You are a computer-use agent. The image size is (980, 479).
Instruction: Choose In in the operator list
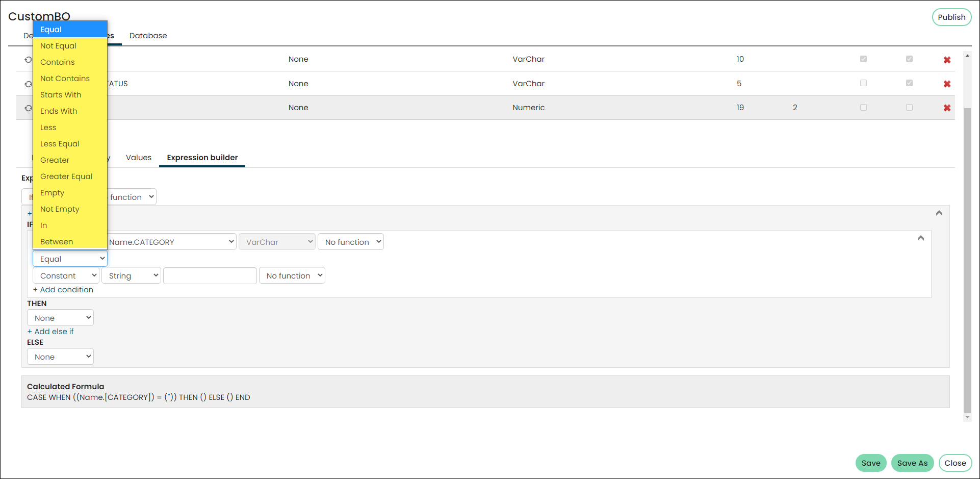[70, 225]
